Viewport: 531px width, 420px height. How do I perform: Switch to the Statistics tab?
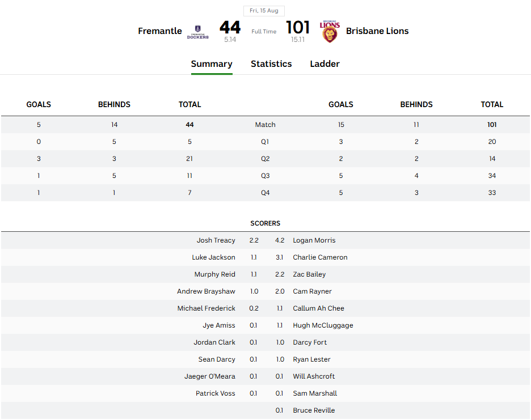coord(271,64)
